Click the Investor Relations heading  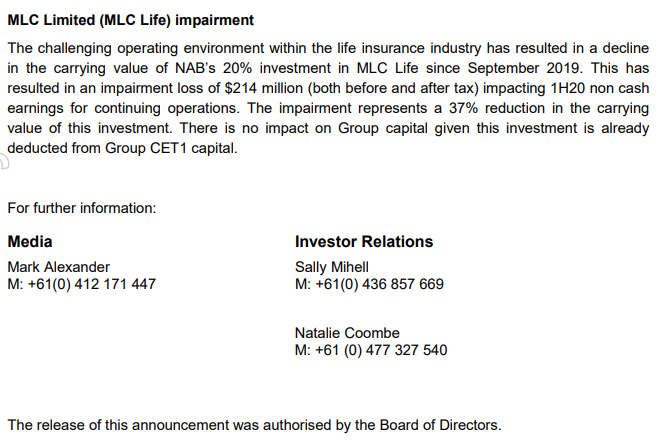coord(364,242)
